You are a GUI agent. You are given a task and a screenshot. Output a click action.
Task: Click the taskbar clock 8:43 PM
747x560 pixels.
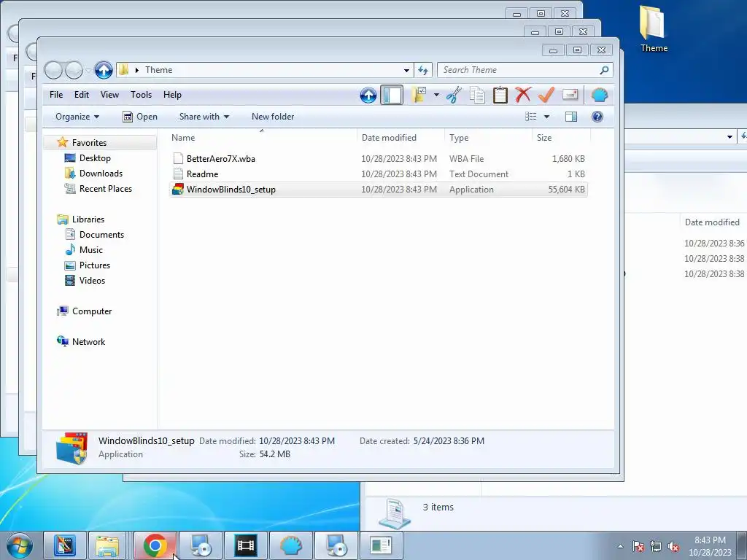point(710,540)
